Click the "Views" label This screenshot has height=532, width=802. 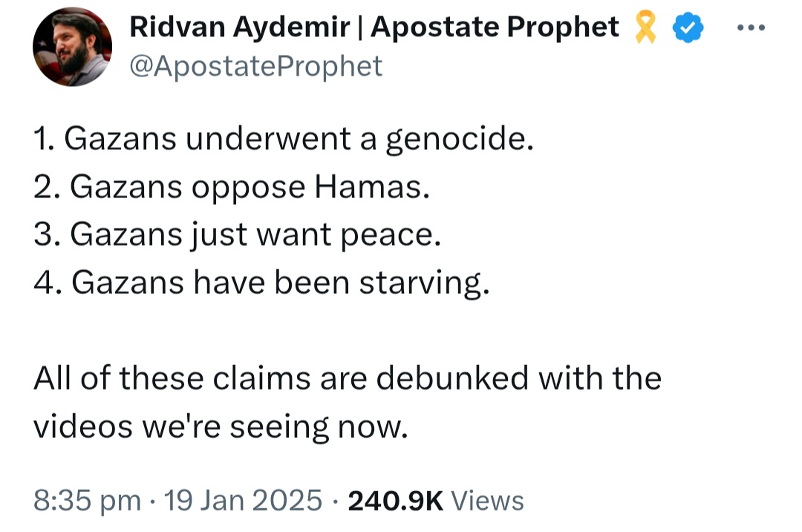pos(487,501)
